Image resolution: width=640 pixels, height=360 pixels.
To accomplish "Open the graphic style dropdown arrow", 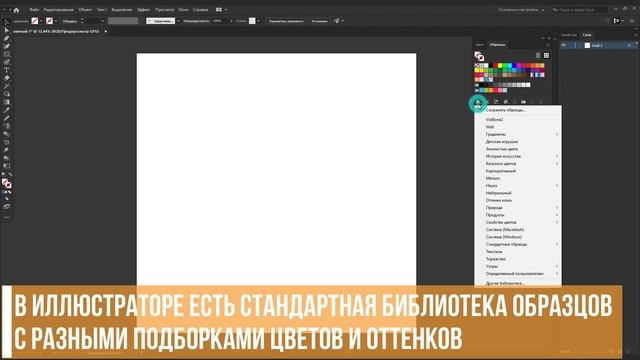I will 258,21.
